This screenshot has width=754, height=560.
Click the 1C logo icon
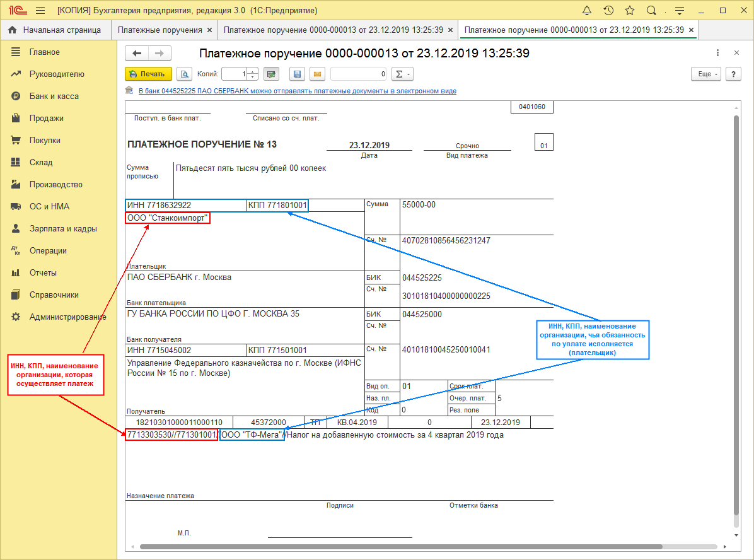[x=17, y=10]
